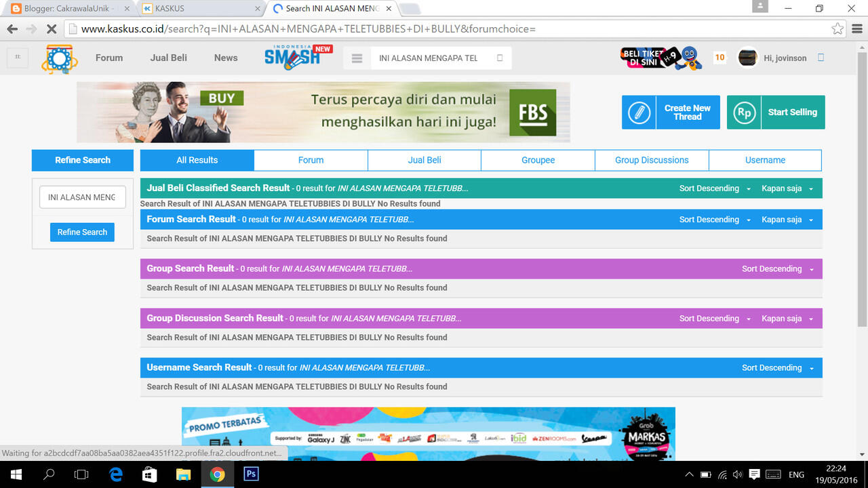The image size is (868, 488).
Task: Expand Sort Descending for Group Discussion results
Action: pos(715,319)
